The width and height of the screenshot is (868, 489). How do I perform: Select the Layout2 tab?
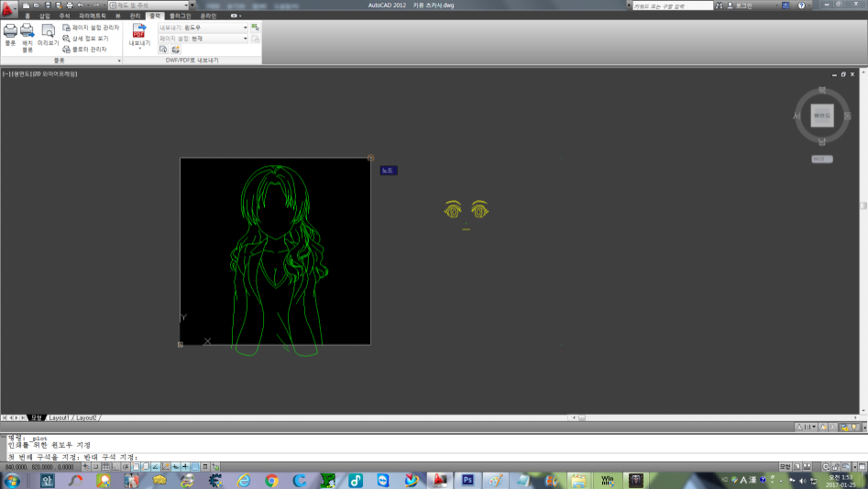coord(86,418)
